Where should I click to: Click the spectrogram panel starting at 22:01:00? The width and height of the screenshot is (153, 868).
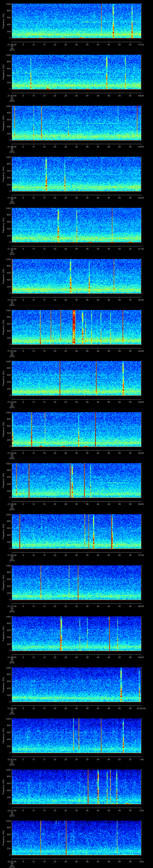click(x=77, y=787)
